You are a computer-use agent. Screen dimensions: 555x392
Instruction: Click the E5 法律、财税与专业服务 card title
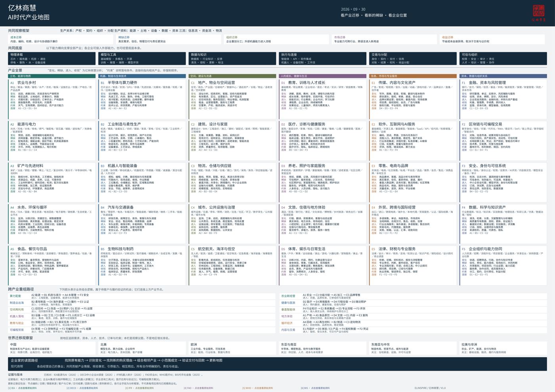click(x=394, y=249)
